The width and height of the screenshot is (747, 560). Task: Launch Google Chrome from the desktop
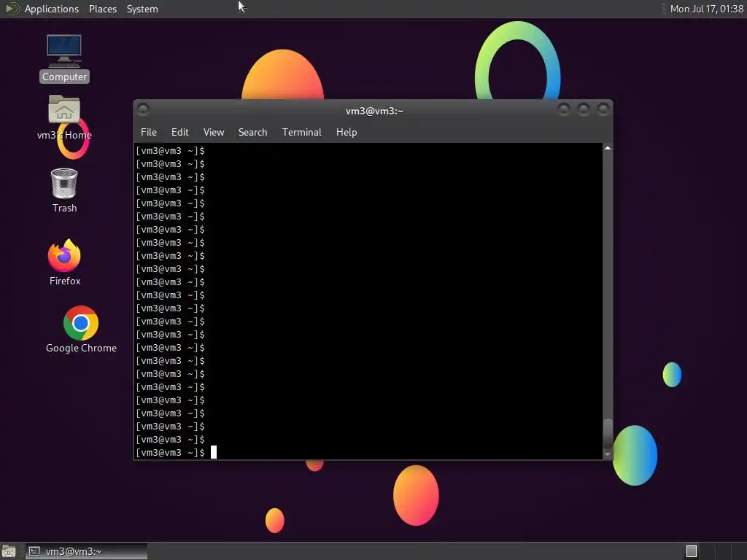point(81,330)
